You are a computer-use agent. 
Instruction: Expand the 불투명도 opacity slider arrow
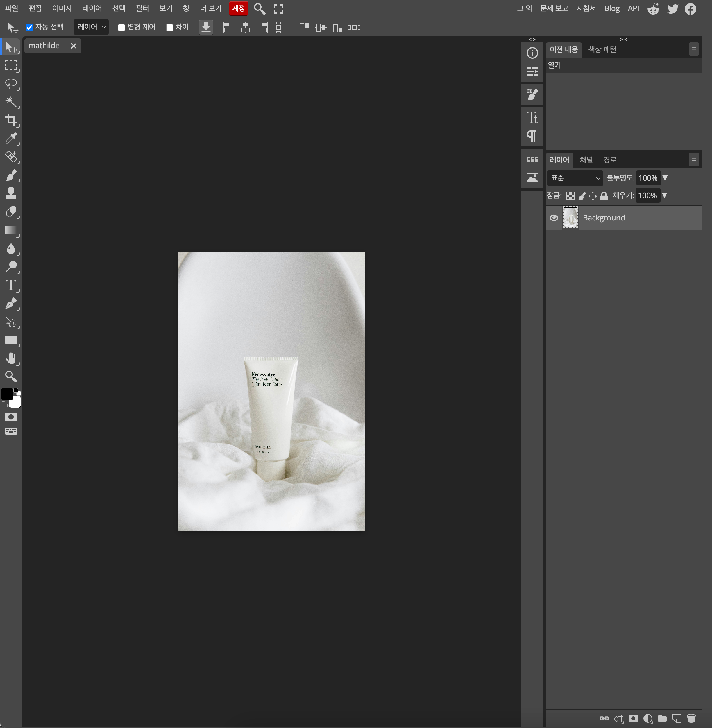665,178
